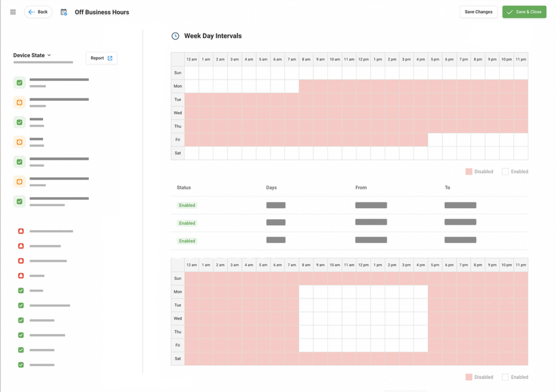Screen dimensions: 555x392
Task: Click the first red alarm bell icon
Action: click(21, 231)
